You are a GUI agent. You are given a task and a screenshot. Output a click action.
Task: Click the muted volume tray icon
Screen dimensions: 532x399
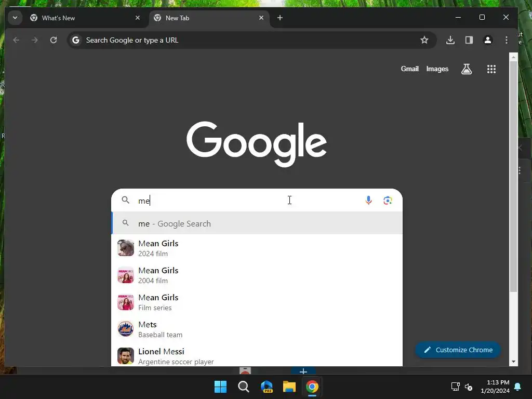click(x=469, y=387)
